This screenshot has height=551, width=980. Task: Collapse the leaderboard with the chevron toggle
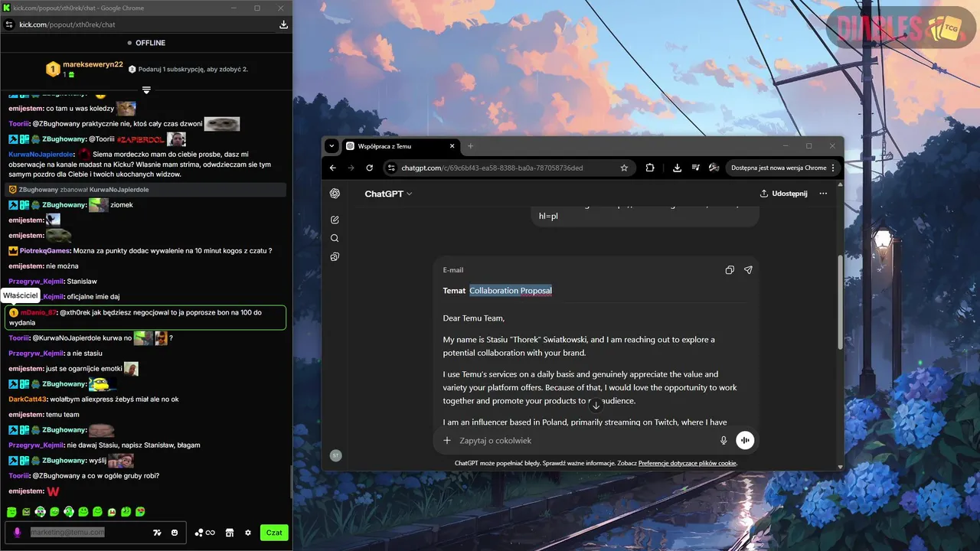point(146,90)
